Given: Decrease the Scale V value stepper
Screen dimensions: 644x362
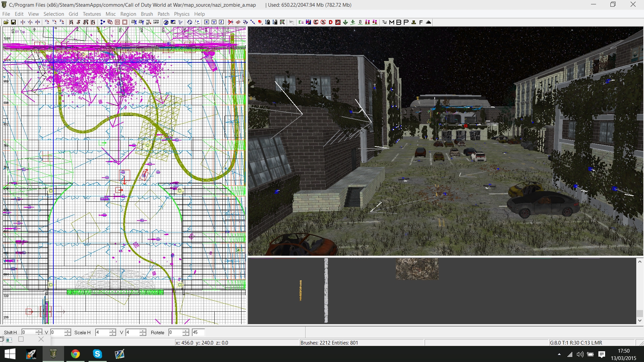Looking at the screenshot, I should [x=143, y=334].
